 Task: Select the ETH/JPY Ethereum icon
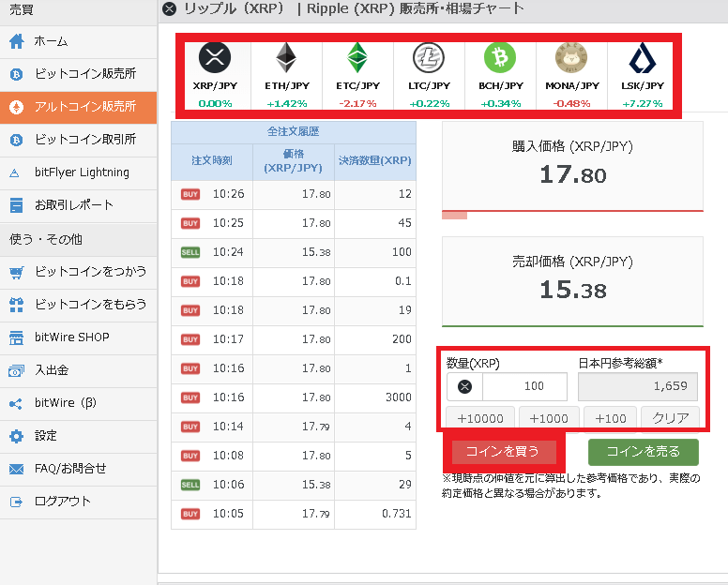click(x=286, y=57)
